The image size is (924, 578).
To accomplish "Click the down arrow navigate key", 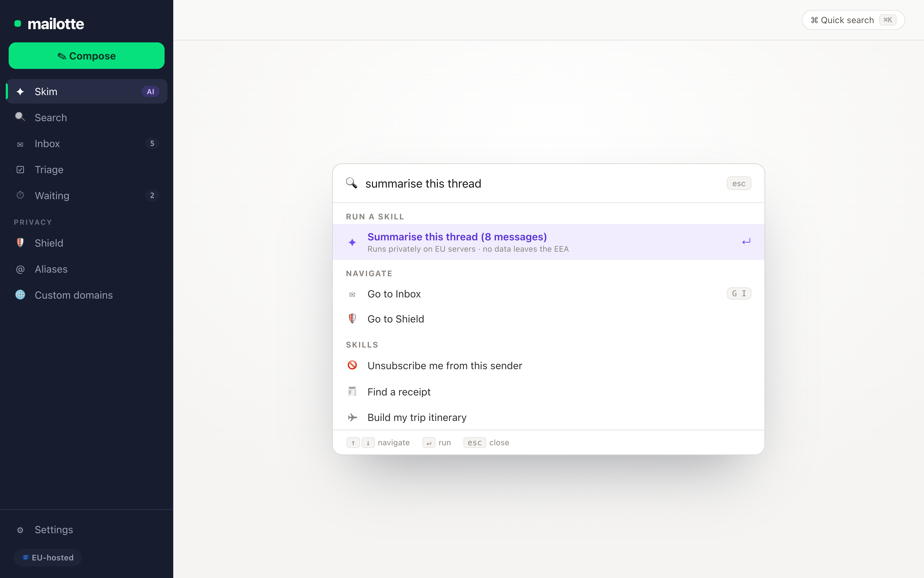I will pyautogui.click(x=368, y=443).
